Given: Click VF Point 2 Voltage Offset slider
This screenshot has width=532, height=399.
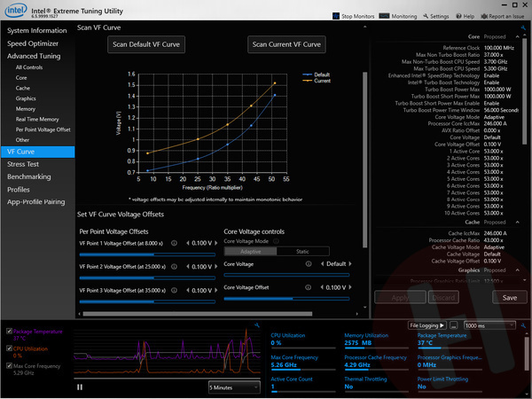Looking at the screenshot, I should (x=147, y=278).
